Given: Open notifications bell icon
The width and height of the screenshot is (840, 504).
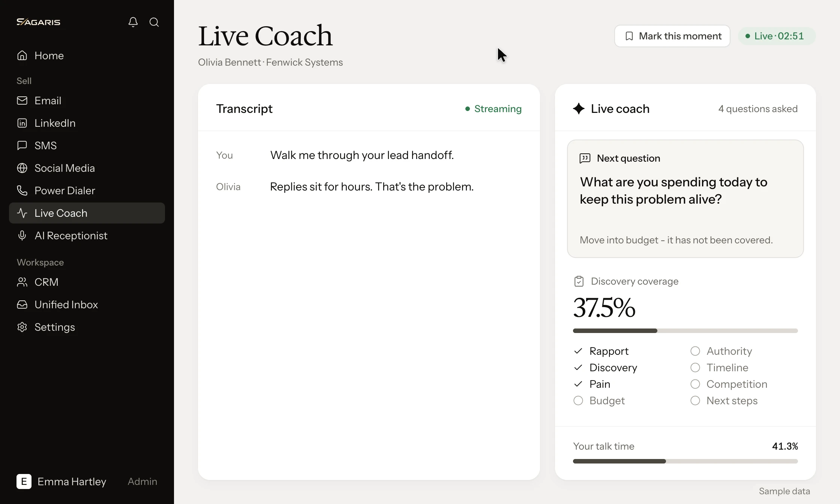Looking at the screenshot, I should 133,22.
